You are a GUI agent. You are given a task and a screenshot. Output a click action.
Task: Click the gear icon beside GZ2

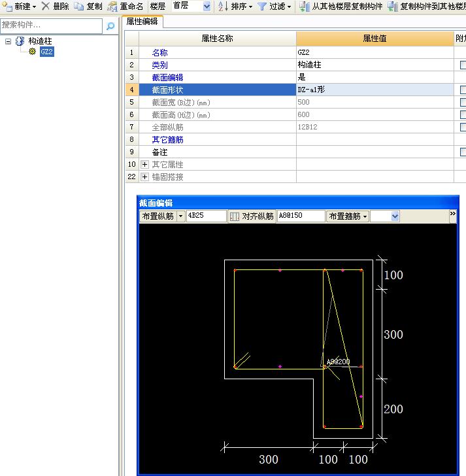[32, 52]
